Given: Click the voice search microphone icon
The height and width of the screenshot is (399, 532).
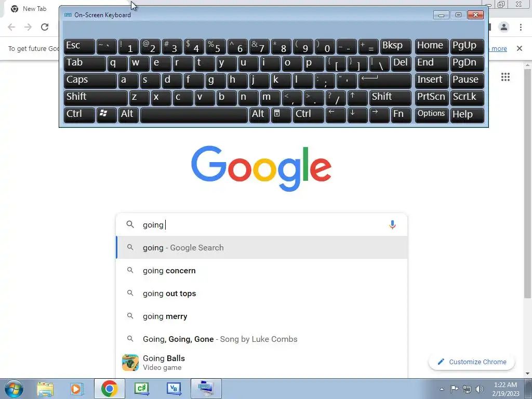Looking at the screenshot, I should (392, 224).
